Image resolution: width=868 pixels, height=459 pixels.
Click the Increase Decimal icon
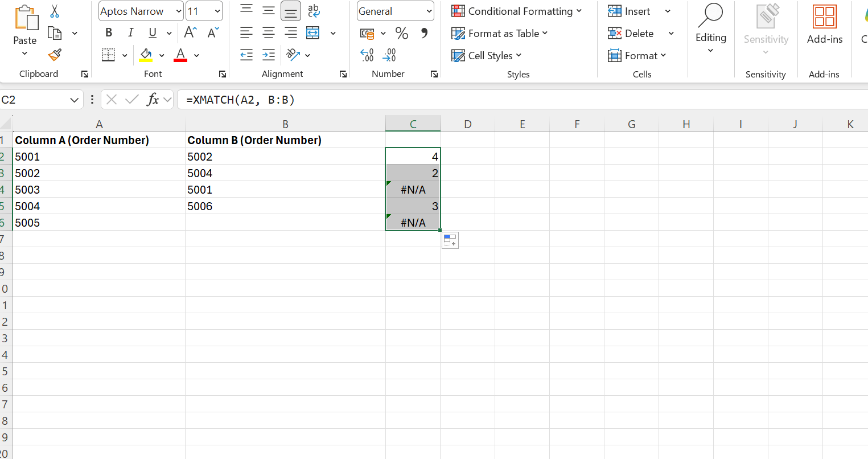click(x=367, y=55)
